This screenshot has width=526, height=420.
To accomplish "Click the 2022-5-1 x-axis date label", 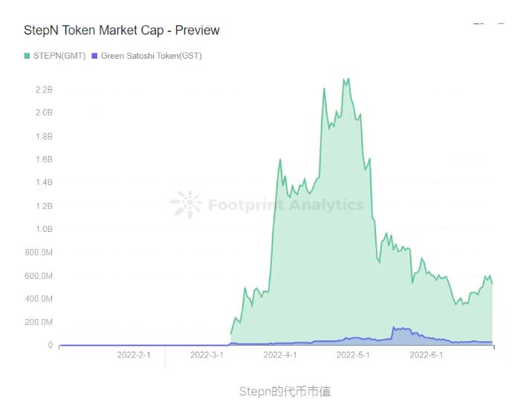I will pos(354,355).
